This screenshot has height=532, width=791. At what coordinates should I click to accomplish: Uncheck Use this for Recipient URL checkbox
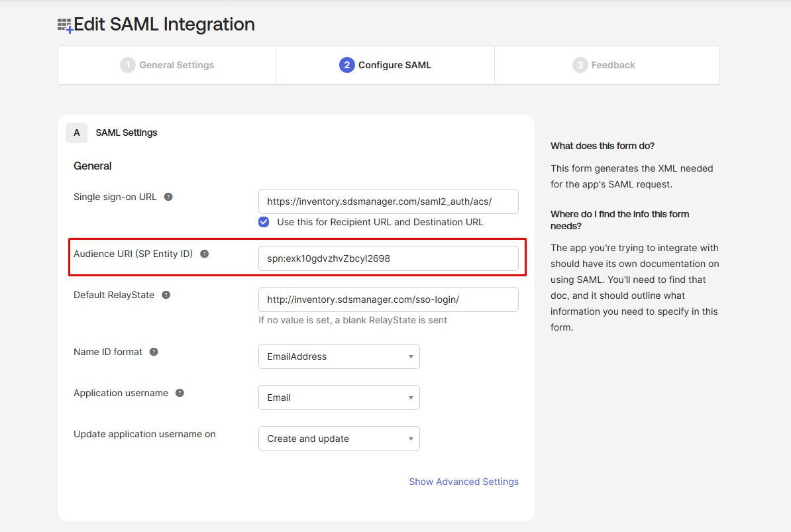click(264, 222)
